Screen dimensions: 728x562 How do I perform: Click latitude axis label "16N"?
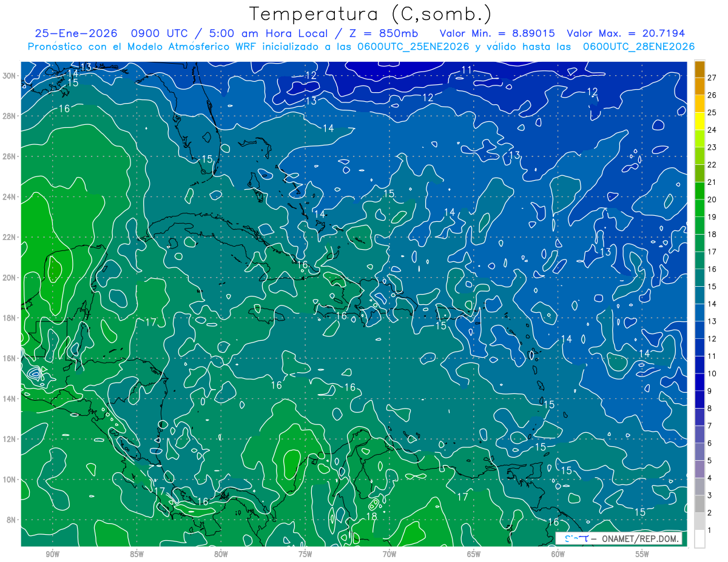(x=10, y=358)
